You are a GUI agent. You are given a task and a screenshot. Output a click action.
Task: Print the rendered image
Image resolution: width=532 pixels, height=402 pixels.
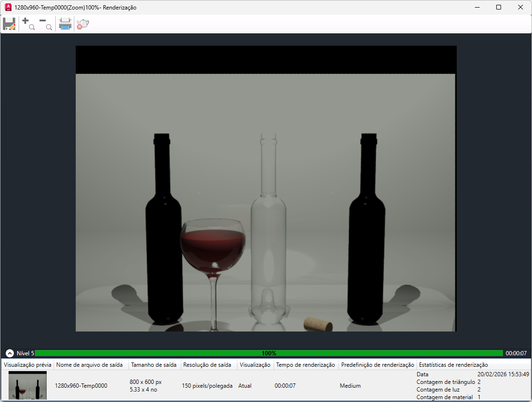pos(65,24)
